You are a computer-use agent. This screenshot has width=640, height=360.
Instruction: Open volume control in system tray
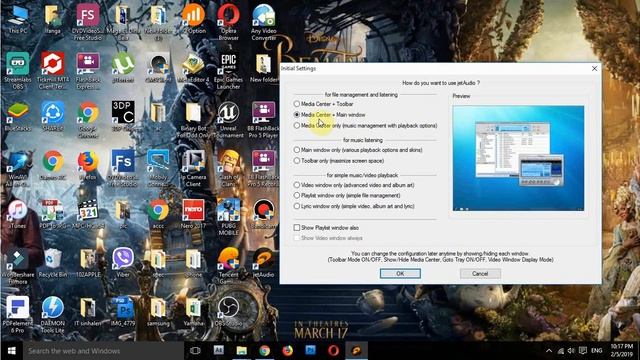click(571, 351)
